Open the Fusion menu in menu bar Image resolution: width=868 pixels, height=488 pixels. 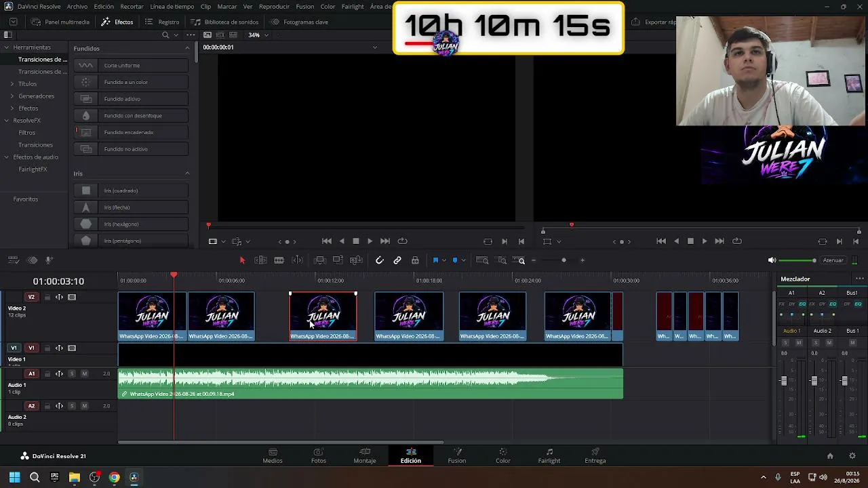point(305,7)
